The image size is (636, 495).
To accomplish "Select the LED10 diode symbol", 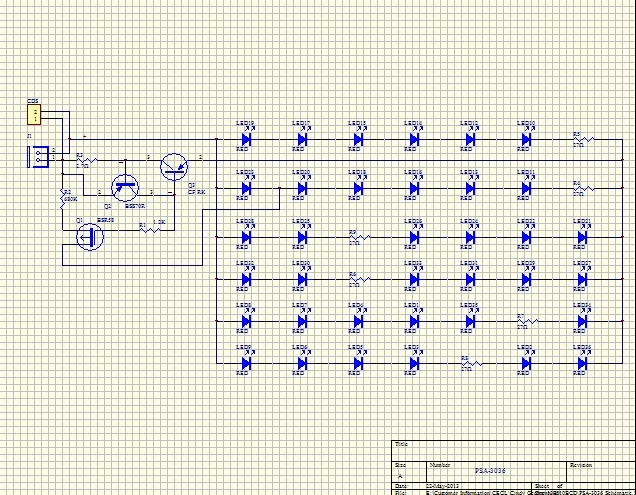I will tap(526, 139).
